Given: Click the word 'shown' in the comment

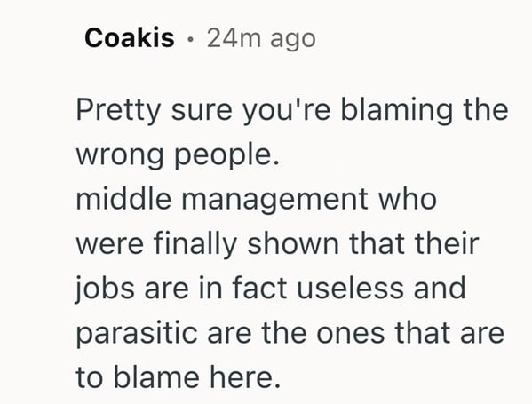Looking at the screenshot, I should coord(293,243).
